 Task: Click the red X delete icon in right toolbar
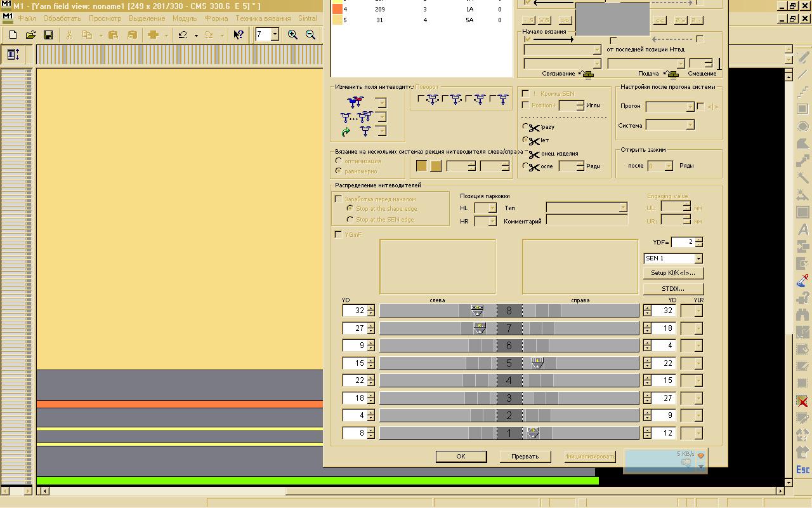point(802,401)
